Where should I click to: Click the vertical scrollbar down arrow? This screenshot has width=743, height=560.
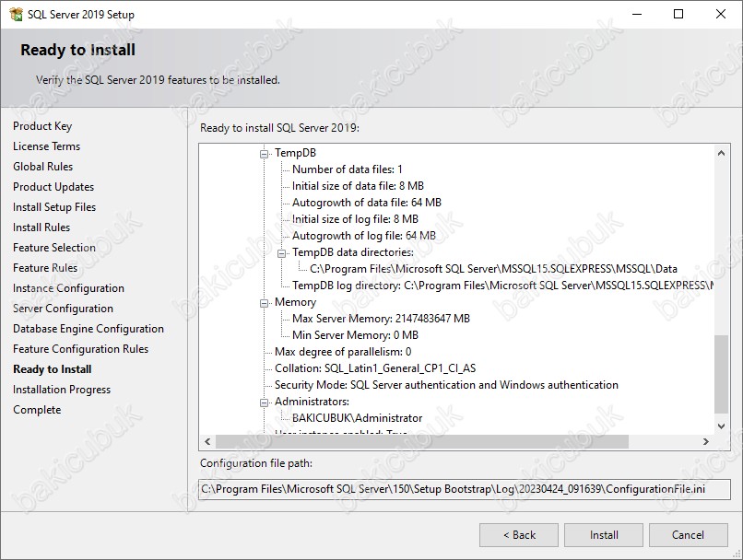[721, 426]
